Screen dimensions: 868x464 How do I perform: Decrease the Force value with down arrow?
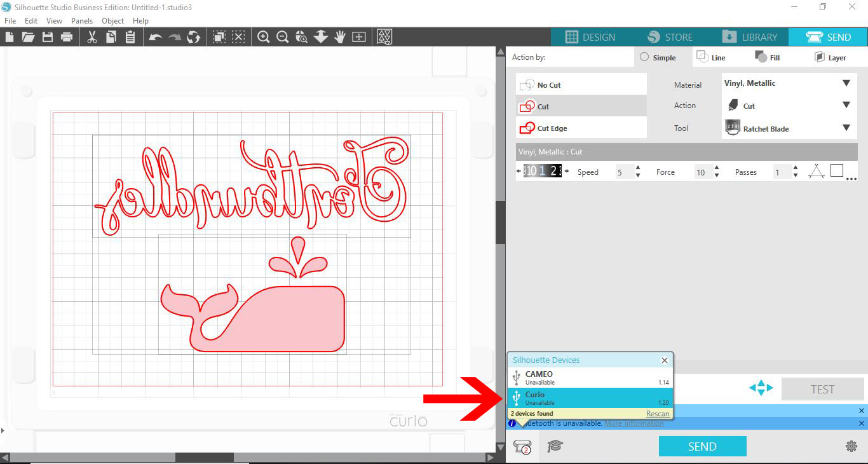point(717,175)
